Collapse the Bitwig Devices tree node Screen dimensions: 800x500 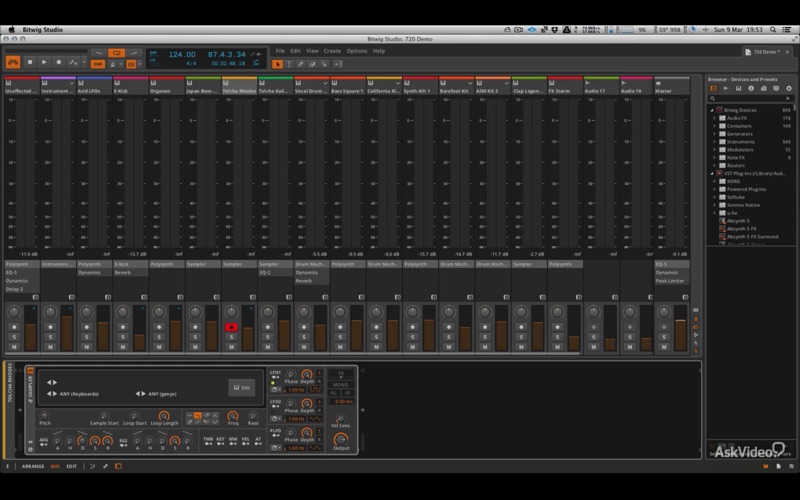pos(712,110)
